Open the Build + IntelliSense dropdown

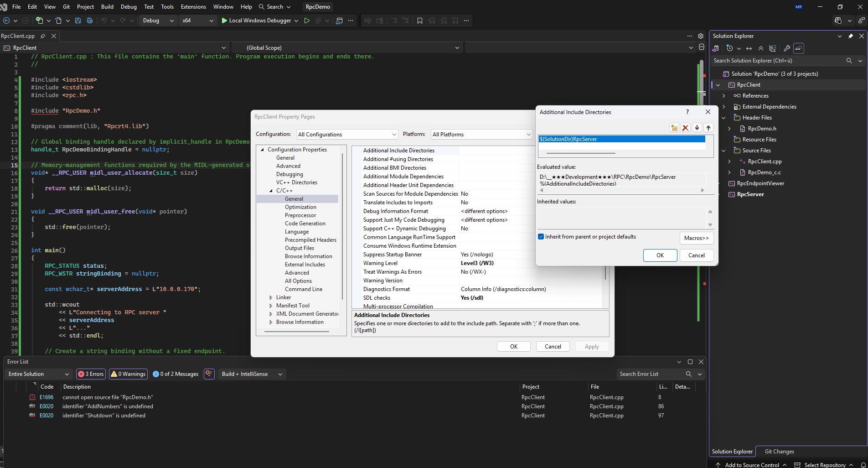pos(252,374)
